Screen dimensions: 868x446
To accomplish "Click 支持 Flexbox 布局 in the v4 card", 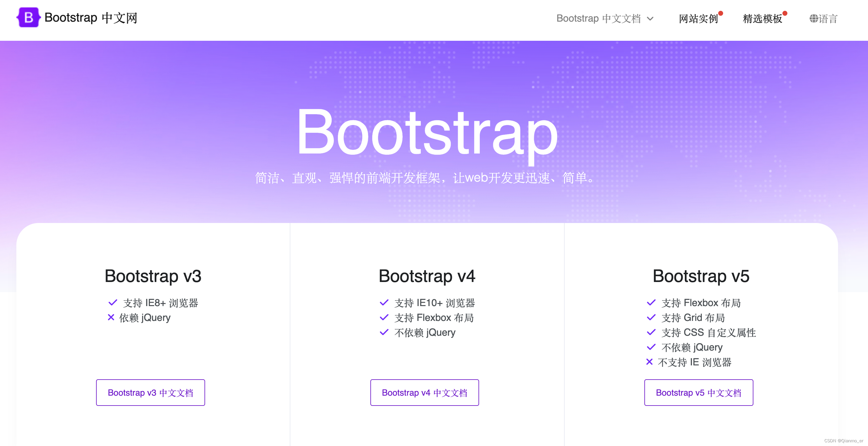I will [434, 318].
